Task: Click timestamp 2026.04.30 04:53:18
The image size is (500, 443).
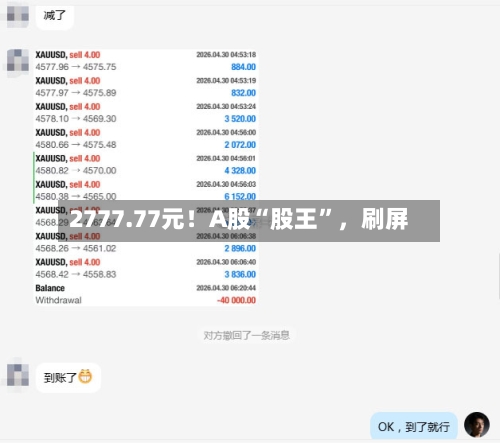Action: 226,55
